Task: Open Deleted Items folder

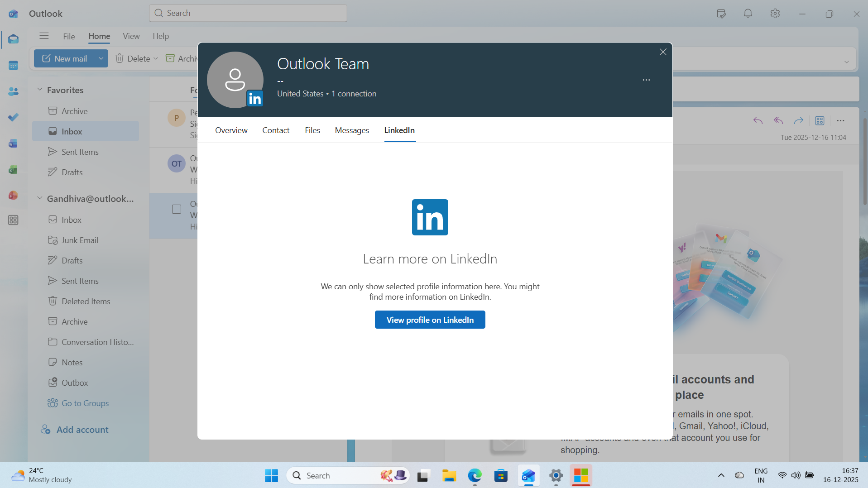Action: [x=86, y=301]
